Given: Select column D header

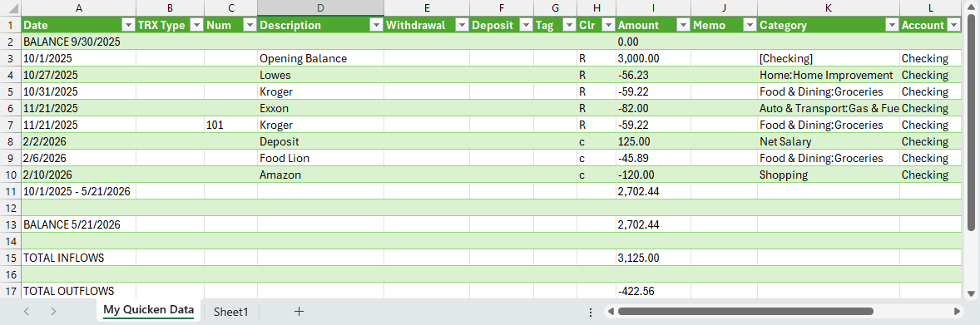Looking at the screenshot, I should click(x=320, y=8).
